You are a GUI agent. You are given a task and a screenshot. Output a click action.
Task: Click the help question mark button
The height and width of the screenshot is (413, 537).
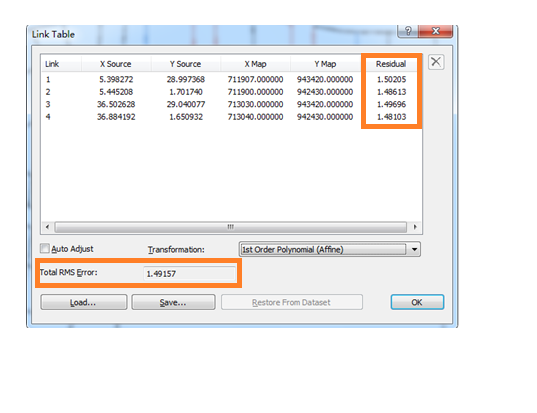point(408,31)
